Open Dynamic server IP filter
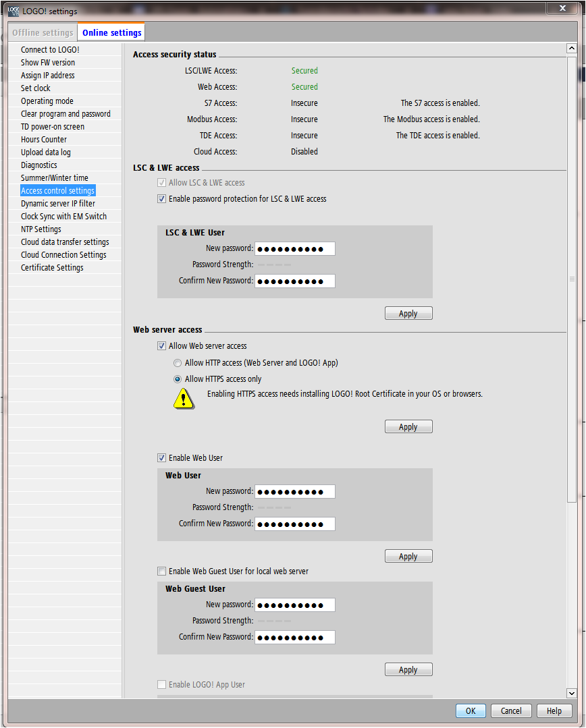 [57, 203]
